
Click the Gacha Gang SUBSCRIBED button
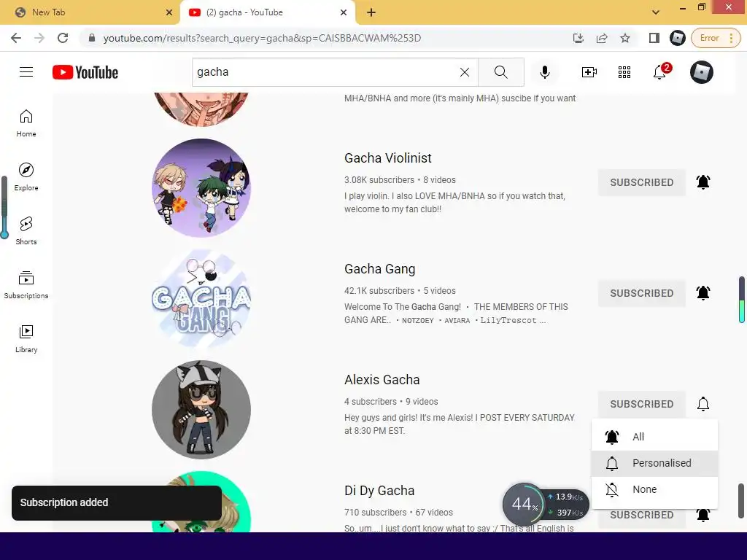click(x=642, y=293)
